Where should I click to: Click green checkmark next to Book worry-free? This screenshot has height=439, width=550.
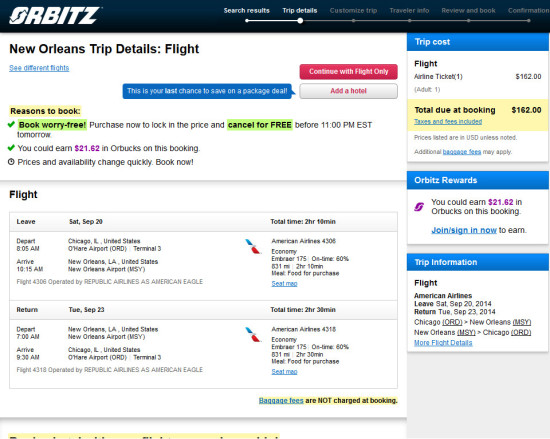(11, 124)
